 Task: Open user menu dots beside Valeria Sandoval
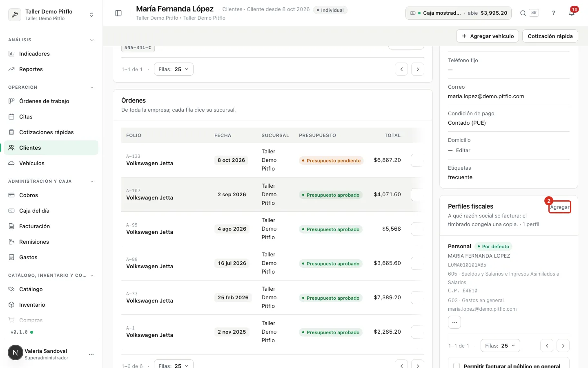click(91, 354)
